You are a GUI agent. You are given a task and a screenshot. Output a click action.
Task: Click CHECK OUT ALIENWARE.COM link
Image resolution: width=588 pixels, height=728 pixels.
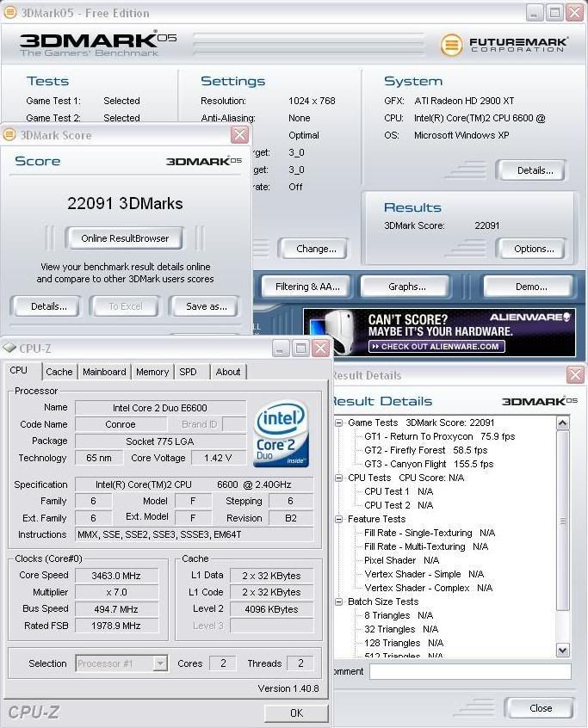436,346
